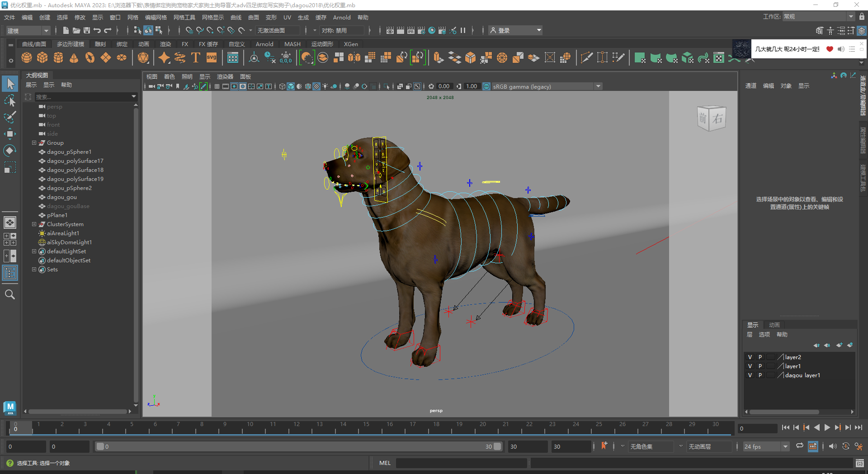Viewport: 868px width, 474px height.
Task: Open the Arnold menu in menu bar
Action: (342, 18)
